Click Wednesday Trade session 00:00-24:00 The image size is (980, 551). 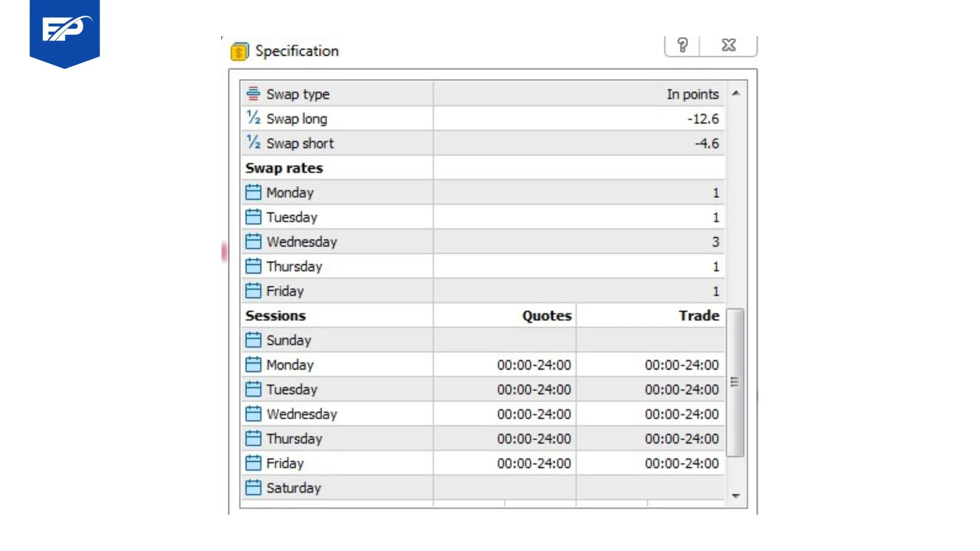[x=681, y=414]
